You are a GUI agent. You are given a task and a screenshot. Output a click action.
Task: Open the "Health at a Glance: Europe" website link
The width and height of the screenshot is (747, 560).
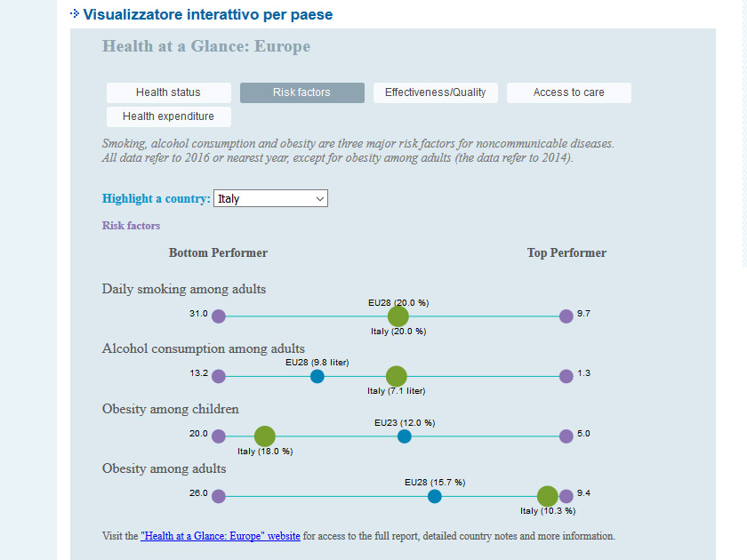pos(221,536)
